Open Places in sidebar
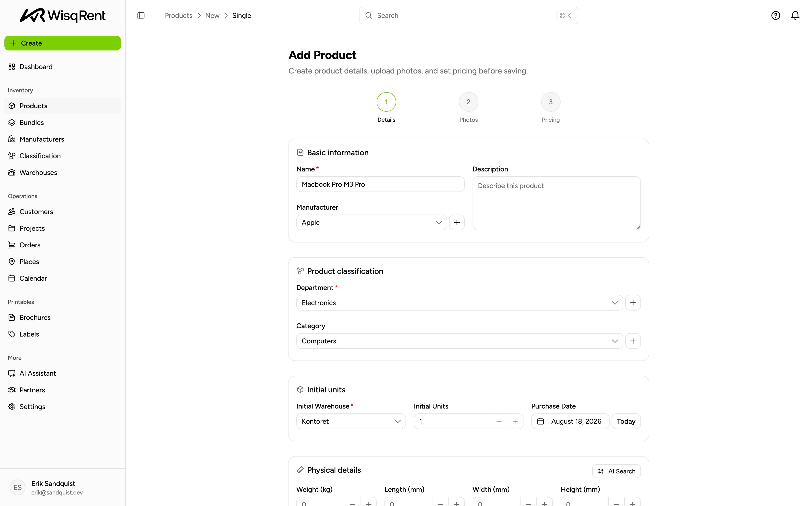The height and width of the screenshot is (506, 812). pos(62,262)
